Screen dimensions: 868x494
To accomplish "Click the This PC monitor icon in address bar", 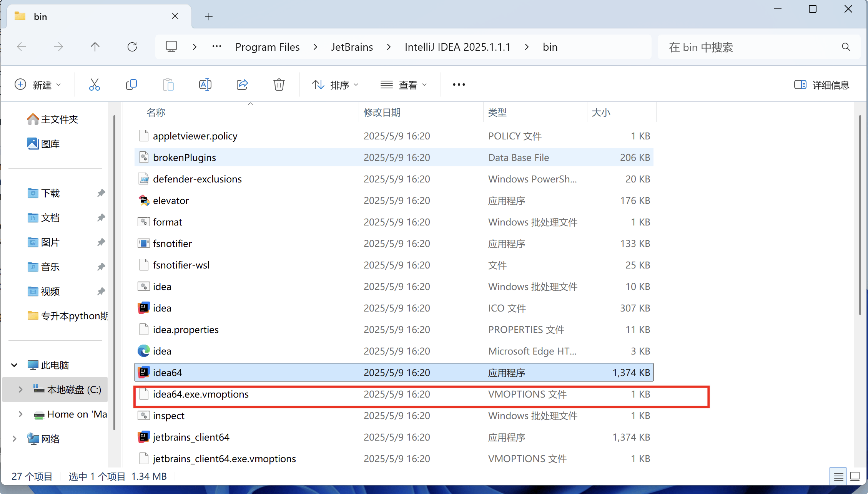I will 171,47.
